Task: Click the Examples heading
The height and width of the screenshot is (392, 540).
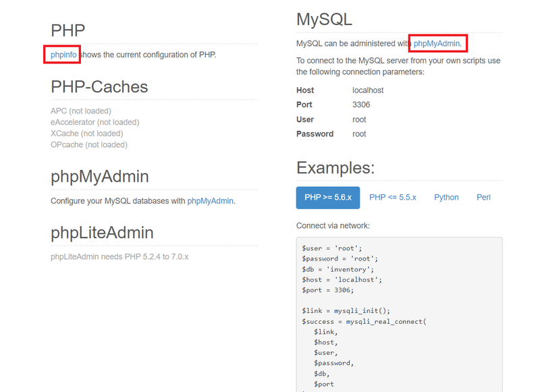Action: (x=335, y=168)
